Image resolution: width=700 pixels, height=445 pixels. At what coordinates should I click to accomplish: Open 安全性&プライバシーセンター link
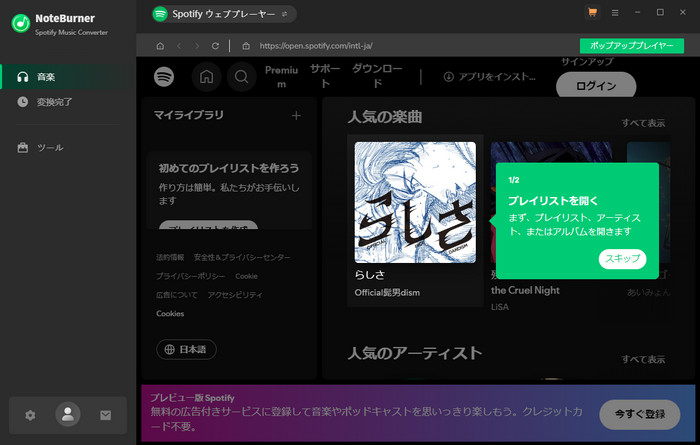click(x=242, y=257)
